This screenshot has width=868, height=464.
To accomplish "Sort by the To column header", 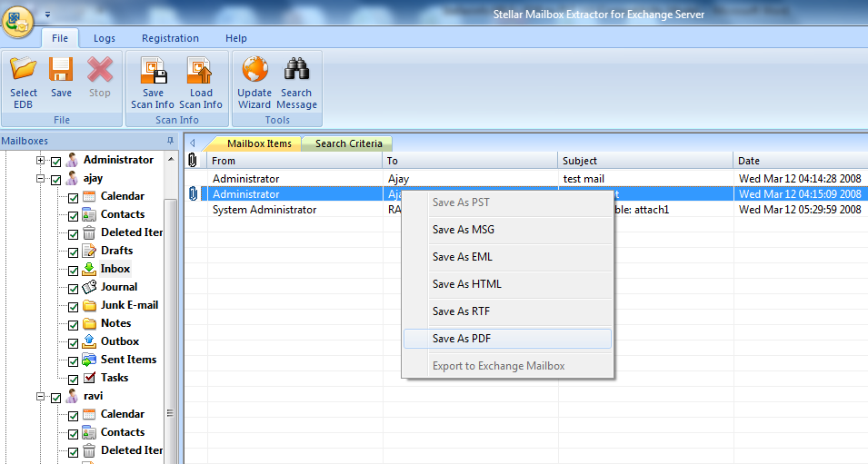I will (x=470, y=161).
